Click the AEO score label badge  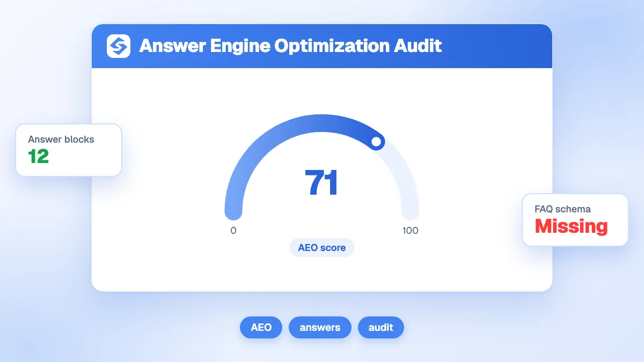322,248
